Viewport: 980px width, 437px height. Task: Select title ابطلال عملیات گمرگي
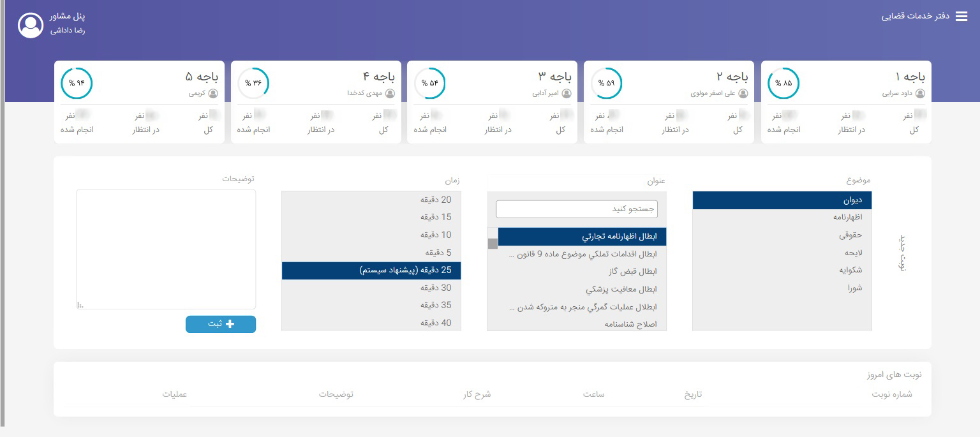(582, 307)
